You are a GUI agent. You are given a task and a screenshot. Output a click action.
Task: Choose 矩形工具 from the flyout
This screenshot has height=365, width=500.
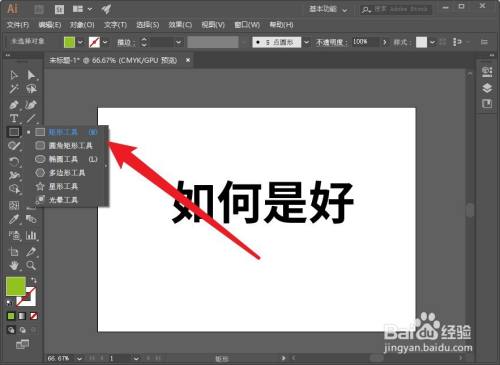pos(66,132)
